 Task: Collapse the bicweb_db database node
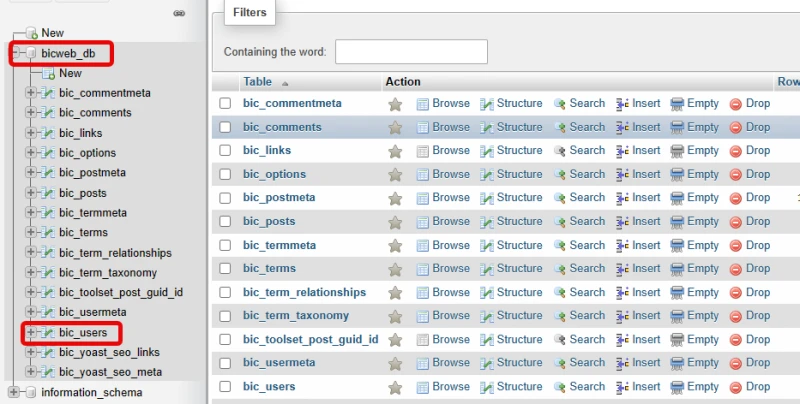pos(15,53)
